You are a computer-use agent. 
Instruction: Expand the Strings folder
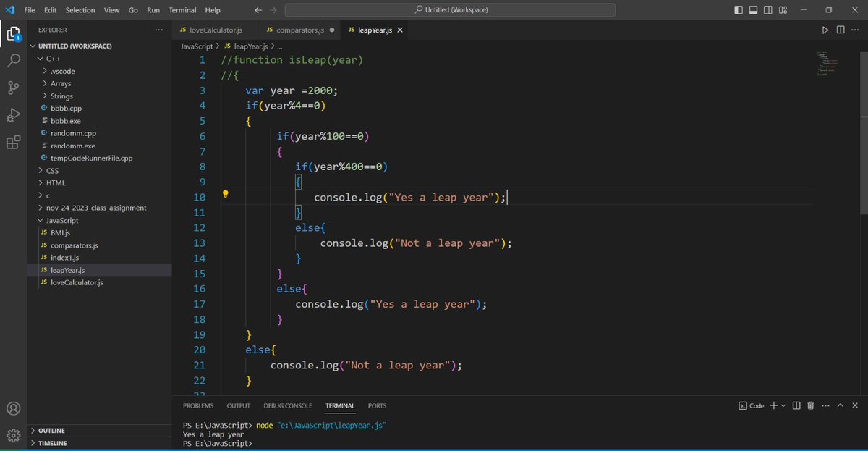point(100,96)
